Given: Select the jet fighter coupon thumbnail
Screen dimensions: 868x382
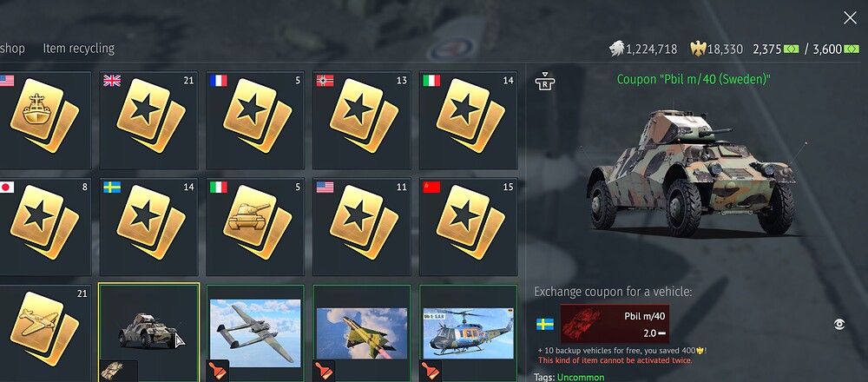Looking at the screenshot, I should pyautogui.click(x=361, y=333).
